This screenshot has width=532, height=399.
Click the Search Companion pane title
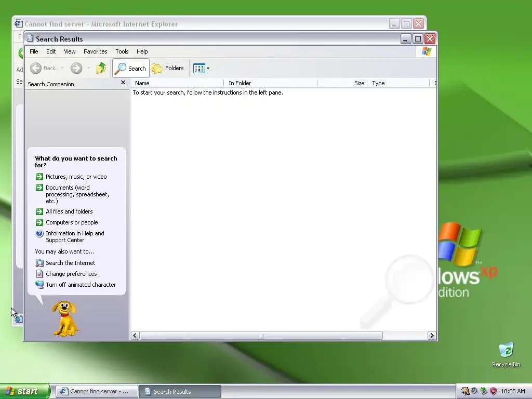pyautogui.click(x=51, y=84)
